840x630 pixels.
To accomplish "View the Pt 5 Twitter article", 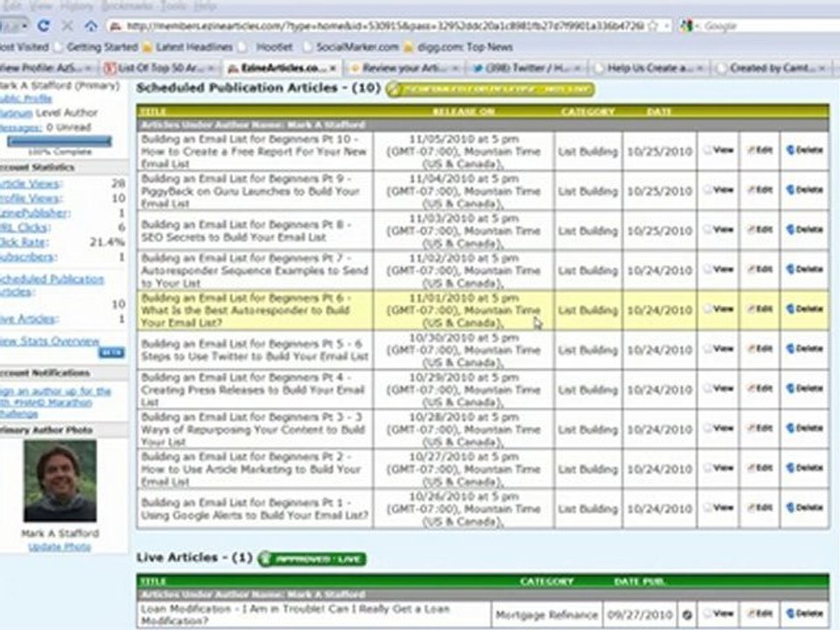I will point(718,349).
